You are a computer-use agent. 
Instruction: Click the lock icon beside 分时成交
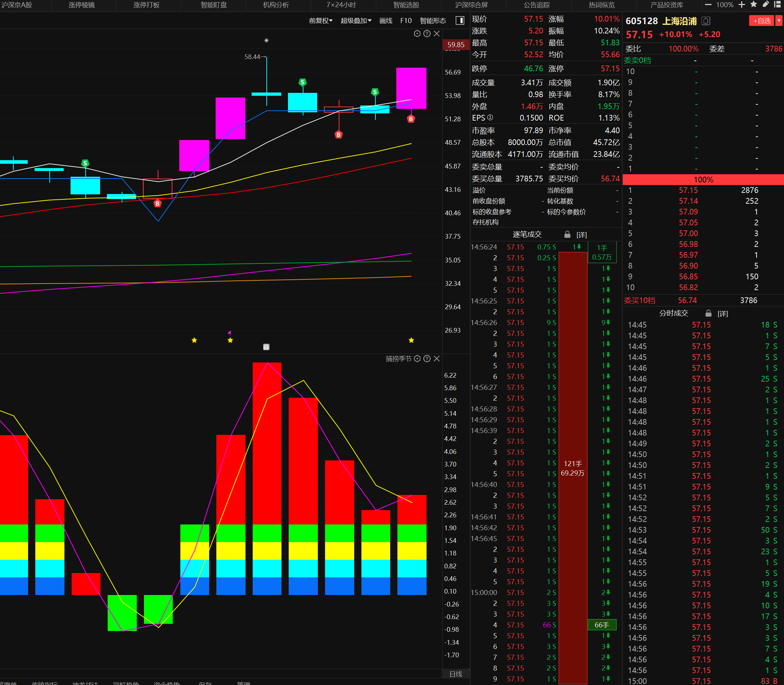tap(708, 313)
